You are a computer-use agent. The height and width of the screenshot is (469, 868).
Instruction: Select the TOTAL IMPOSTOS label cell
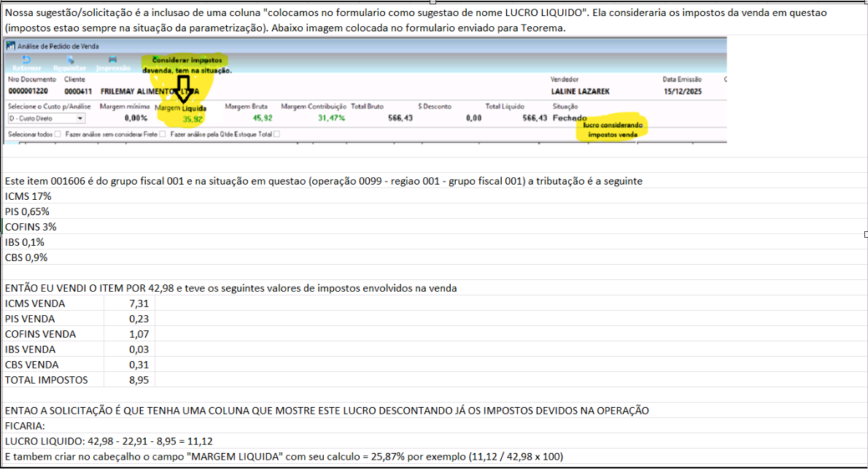click(x=53, y=380)
